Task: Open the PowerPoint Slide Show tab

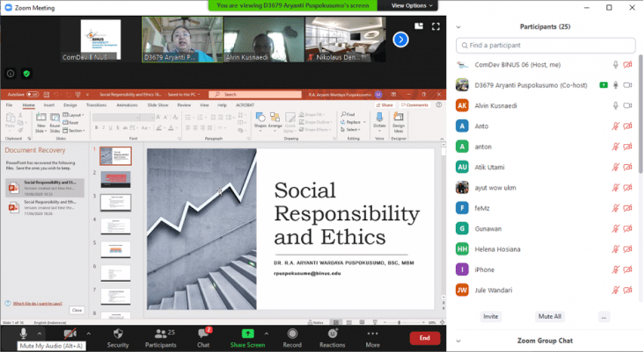Action: click(x=158, y=105)
